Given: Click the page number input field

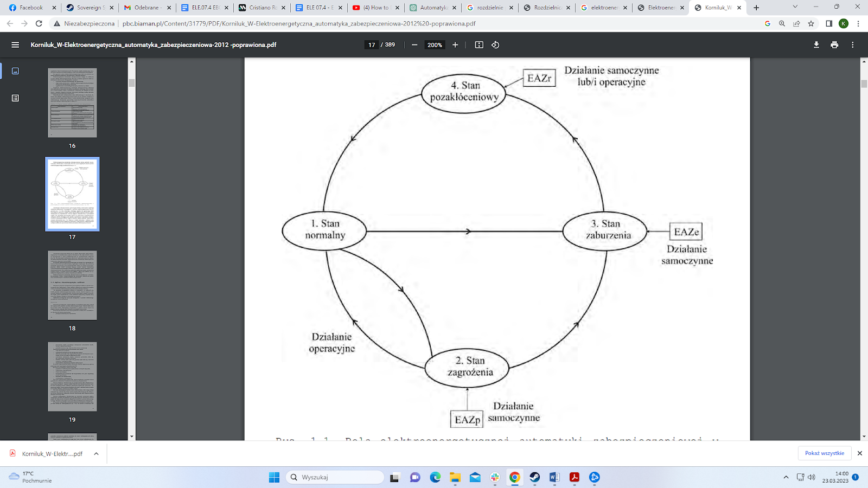Looking at the screenshot, I should pyautogui.click(x=372, y=45).
